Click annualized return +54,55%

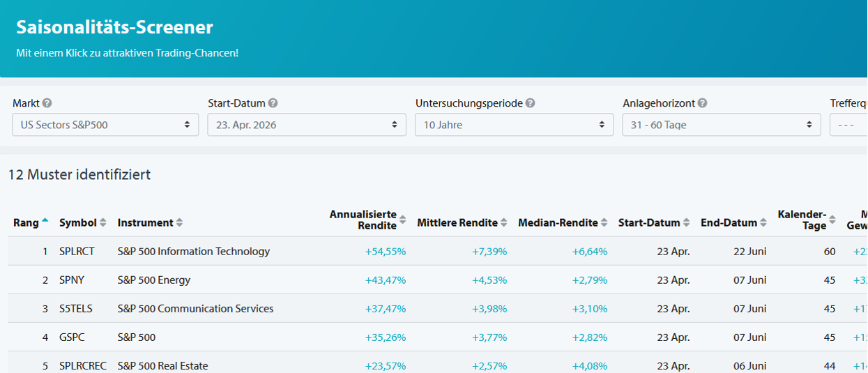coord(386,251)
